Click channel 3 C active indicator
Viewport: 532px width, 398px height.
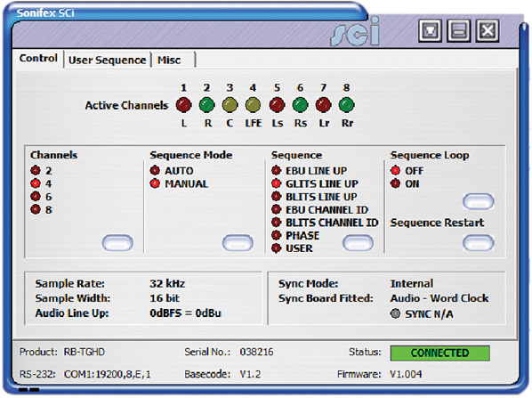[x=230, y=105]
